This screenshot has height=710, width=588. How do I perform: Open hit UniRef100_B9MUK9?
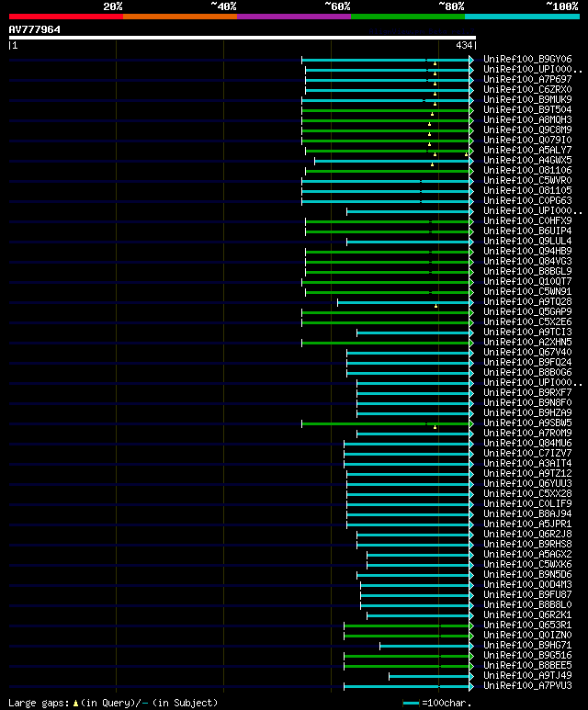527,99
